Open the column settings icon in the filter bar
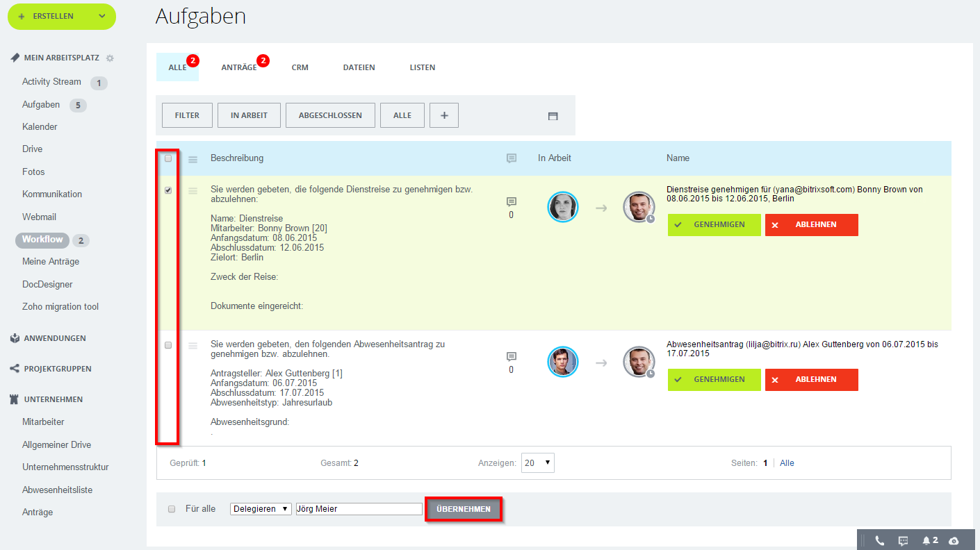The height and width of the screenshot is (550, 980). [x=553, y=116]
